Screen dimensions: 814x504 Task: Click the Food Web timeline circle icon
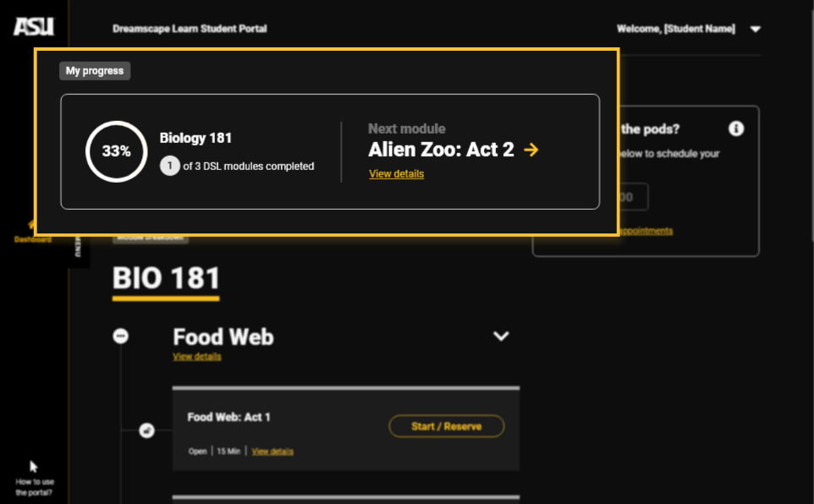(x=121, y=337)
